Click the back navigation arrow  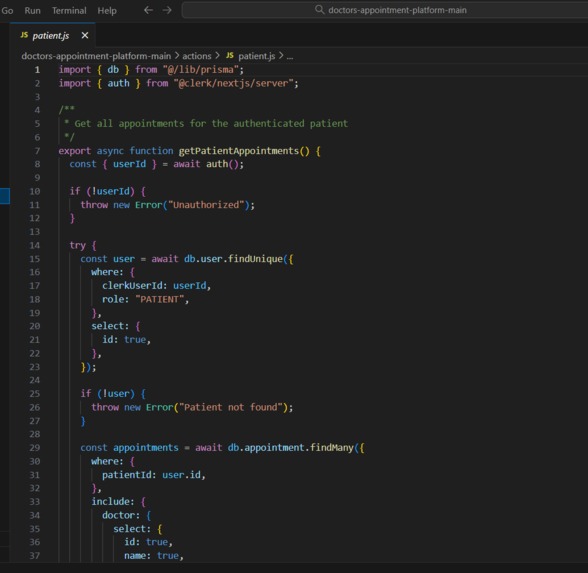[x=148, y=10]
